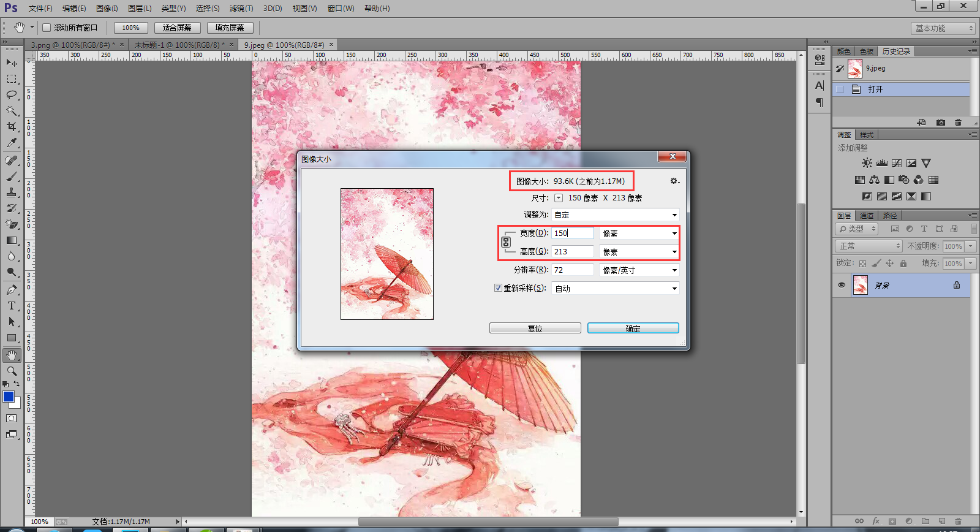Open the resample method dropdown
980x532 pixels.
pyautogui.click(x=616, y=288)
